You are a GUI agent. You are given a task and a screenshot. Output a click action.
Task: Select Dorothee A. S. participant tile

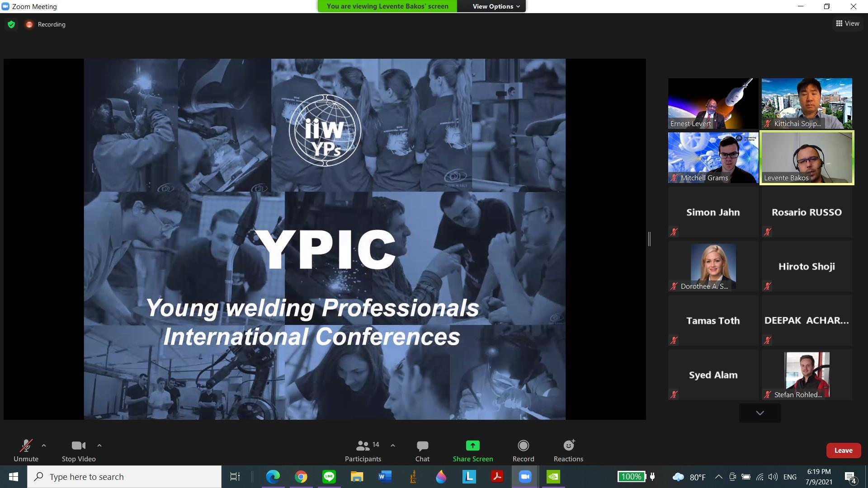(x=713, y=266)
